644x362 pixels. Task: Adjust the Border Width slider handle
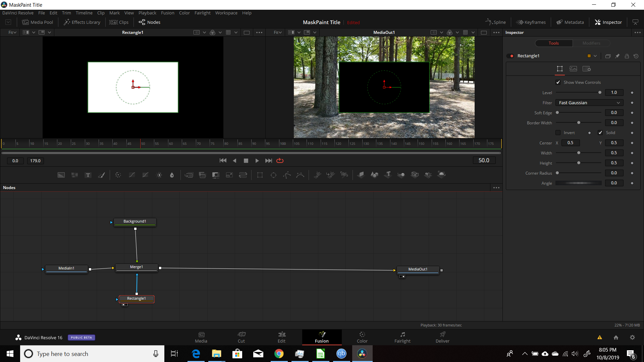(579, 123)
